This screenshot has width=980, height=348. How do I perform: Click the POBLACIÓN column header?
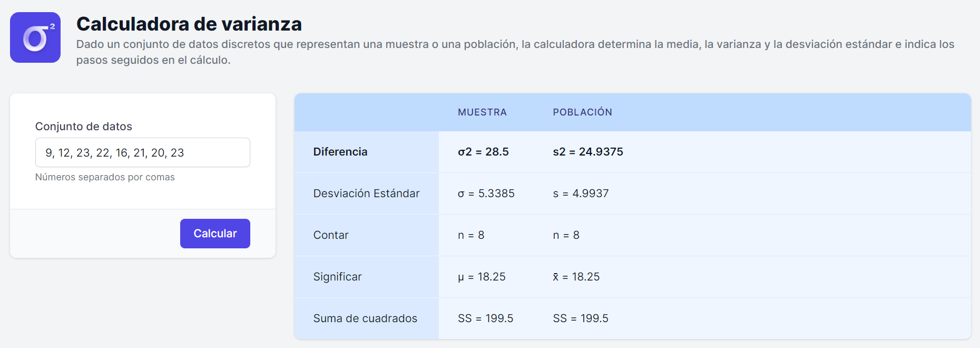(582, 112)
